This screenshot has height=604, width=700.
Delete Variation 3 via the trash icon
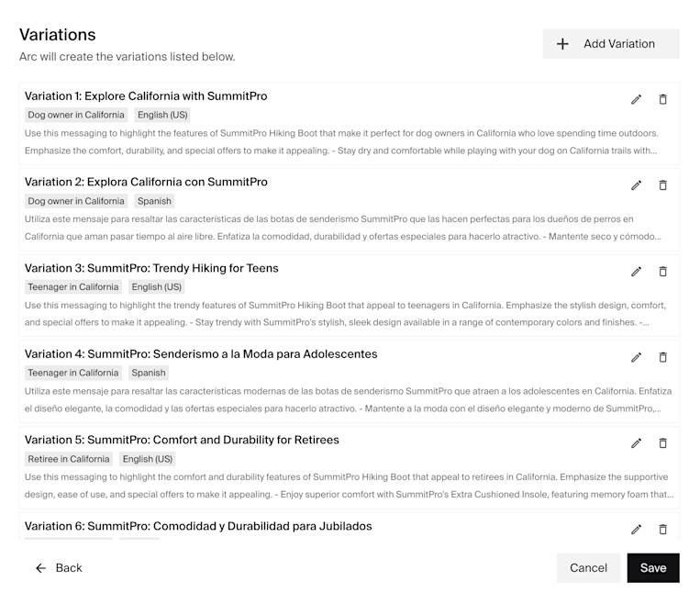tap(663, 271)
